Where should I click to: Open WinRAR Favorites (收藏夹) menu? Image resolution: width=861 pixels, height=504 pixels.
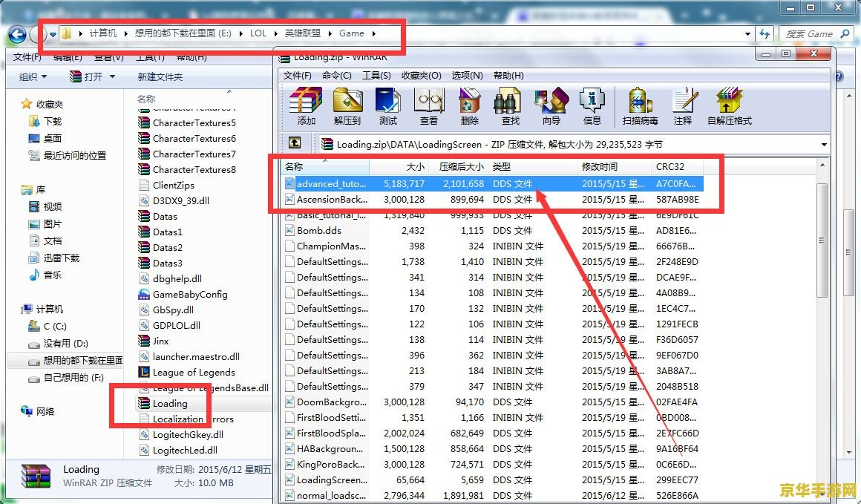[421, 75]
